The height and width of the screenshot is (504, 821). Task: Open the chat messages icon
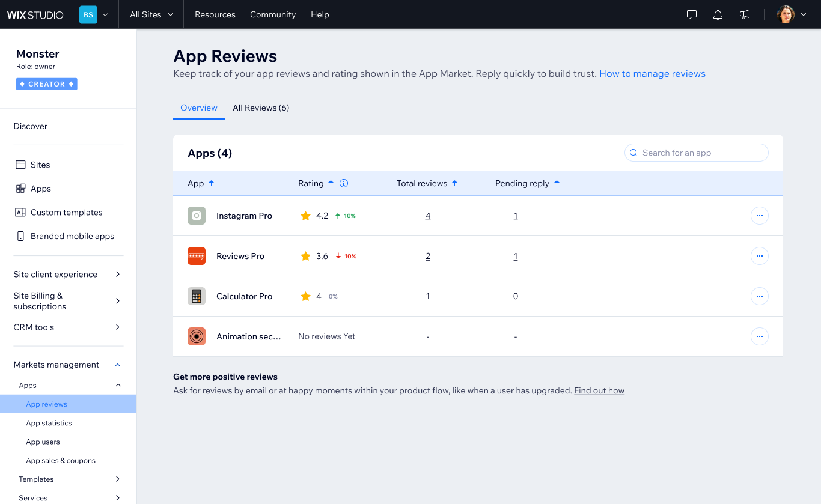tap(692, 15)
